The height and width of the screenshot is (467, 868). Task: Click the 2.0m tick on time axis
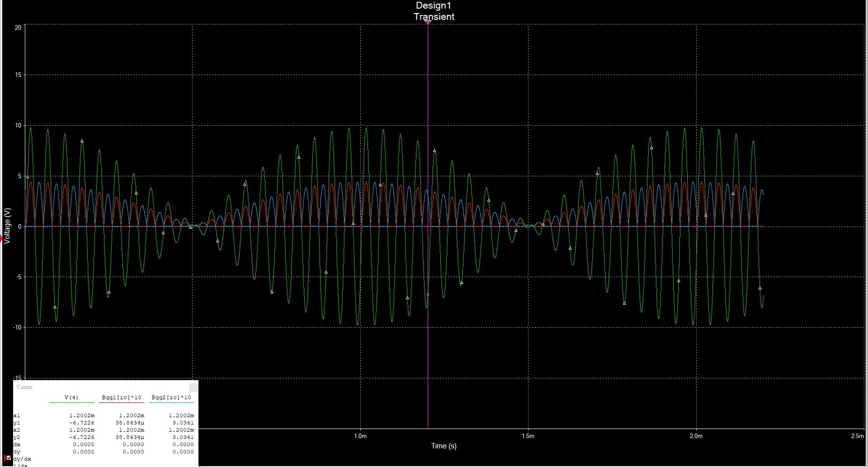coord(696,436)
